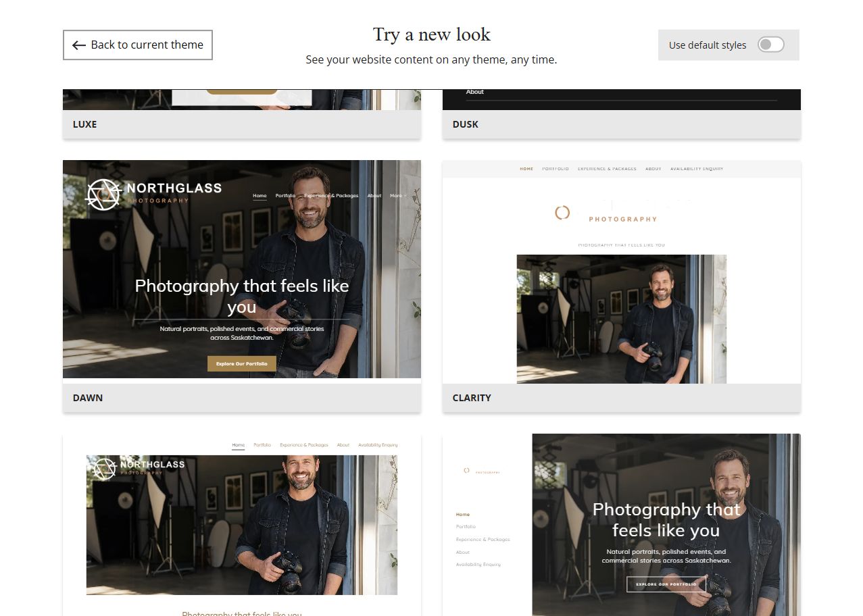This screenshot has height=616, width=863.
Task: Click the DUSK theme label
Action: [466, 124]
